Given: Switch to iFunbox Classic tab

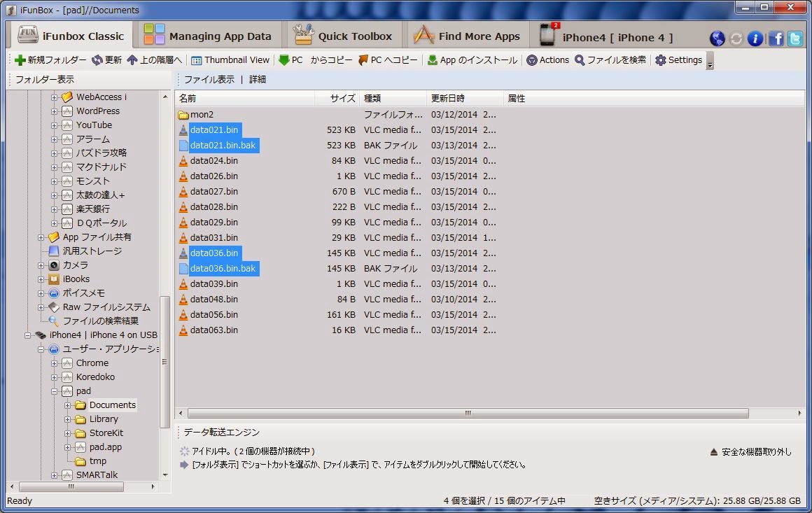Looking at the screenshot, I should 71,36.
